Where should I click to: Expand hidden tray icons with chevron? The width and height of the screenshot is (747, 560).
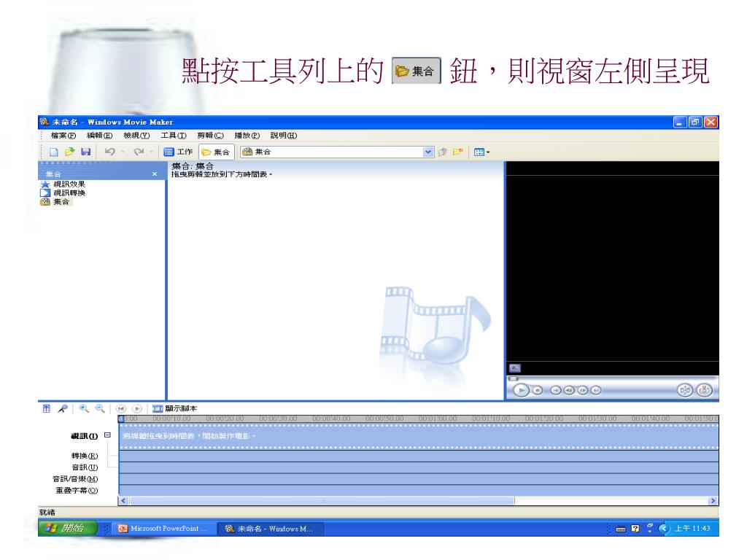pos(664,529)
